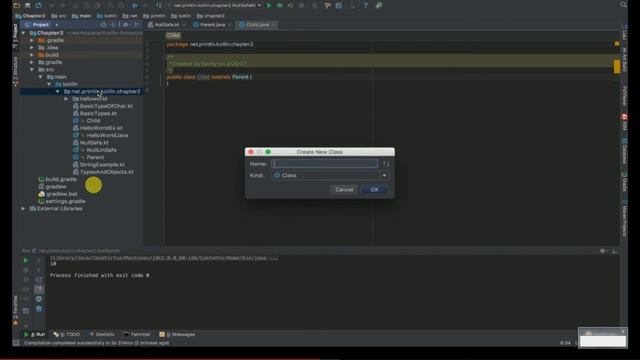Screen dimensions: 640x360
Task: Click the Search Everywhere magnifier icon
Action: point(623,5)
